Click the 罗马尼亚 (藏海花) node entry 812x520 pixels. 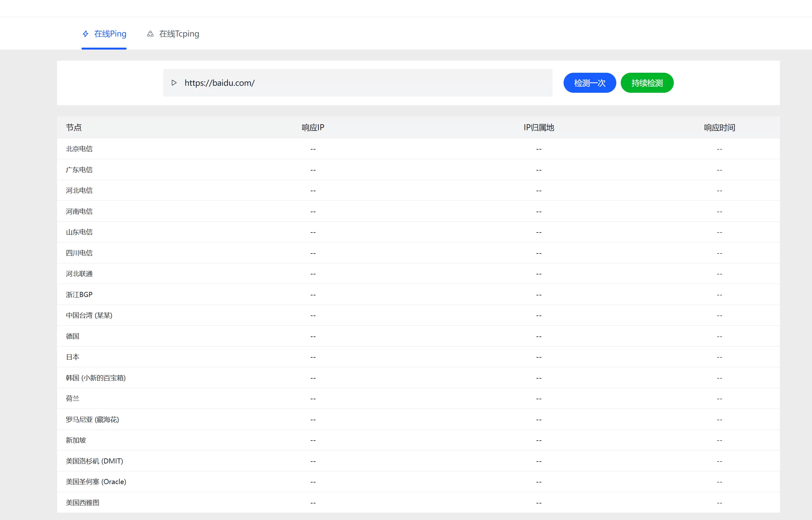[92, 419]
